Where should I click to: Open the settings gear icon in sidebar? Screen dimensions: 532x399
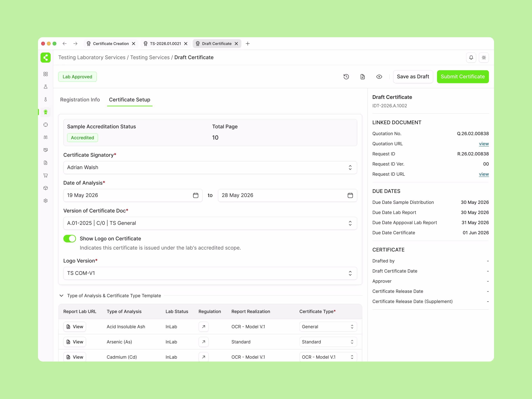click(x=46, y=200)
